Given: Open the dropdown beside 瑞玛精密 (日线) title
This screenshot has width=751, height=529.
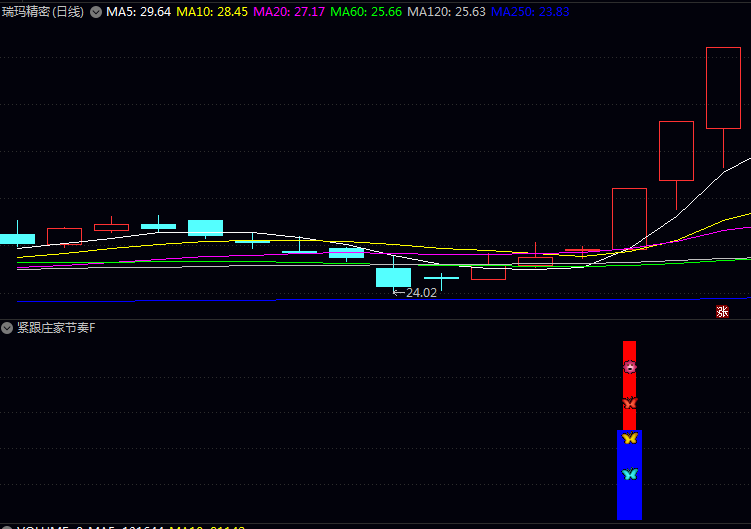Looking at the screenshot, I should coord(96,12).
